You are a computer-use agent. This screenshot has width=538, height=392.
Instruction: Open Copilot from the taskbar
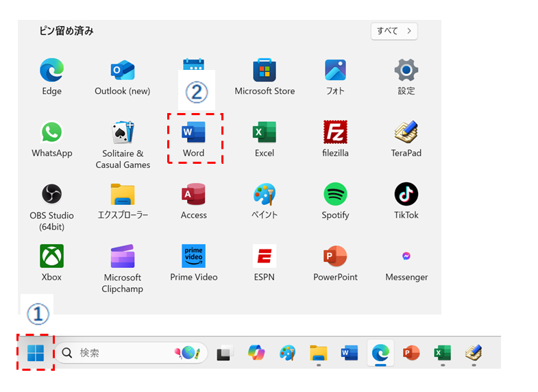(x=256, y=353)
